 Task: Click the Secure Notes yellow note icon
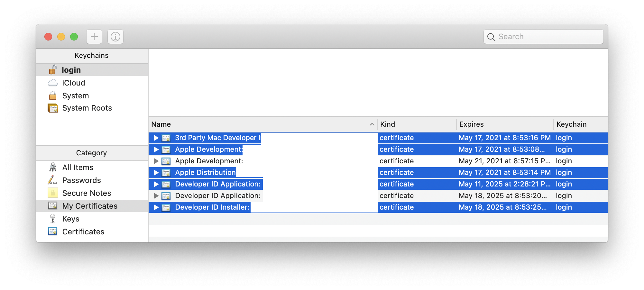(52, 193)
